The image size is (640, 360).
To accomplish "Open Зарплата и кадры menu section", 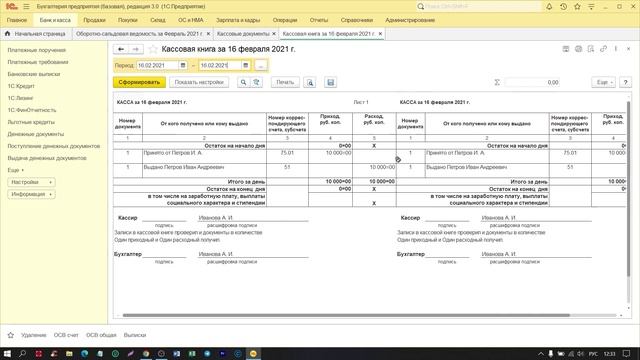I will (x=238, y=20).
